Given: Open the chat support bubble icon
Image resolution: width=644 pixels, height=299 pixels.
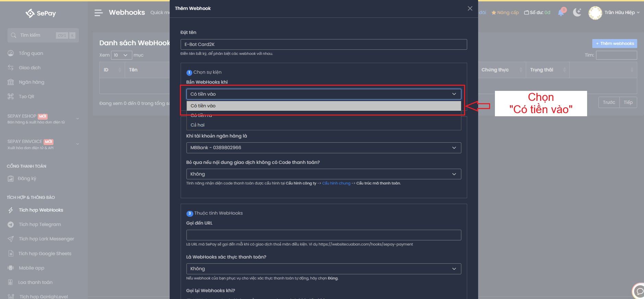Looking at the screenshot, I should click(639, 291).
